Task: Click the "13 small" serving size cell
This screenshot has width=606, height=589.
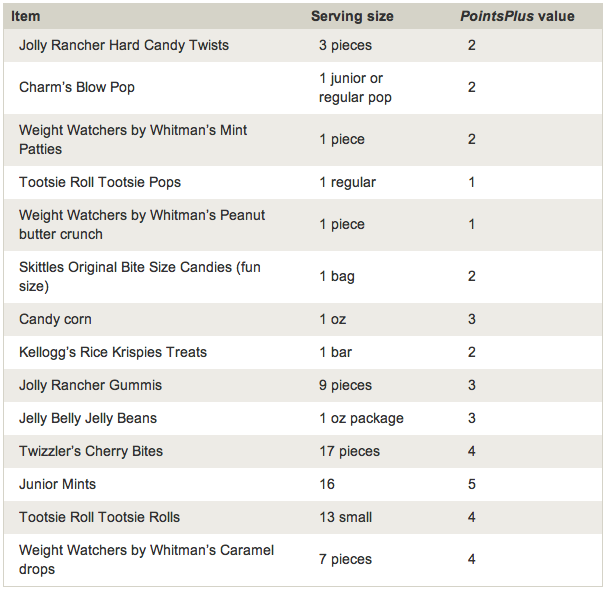Action: 345,517
